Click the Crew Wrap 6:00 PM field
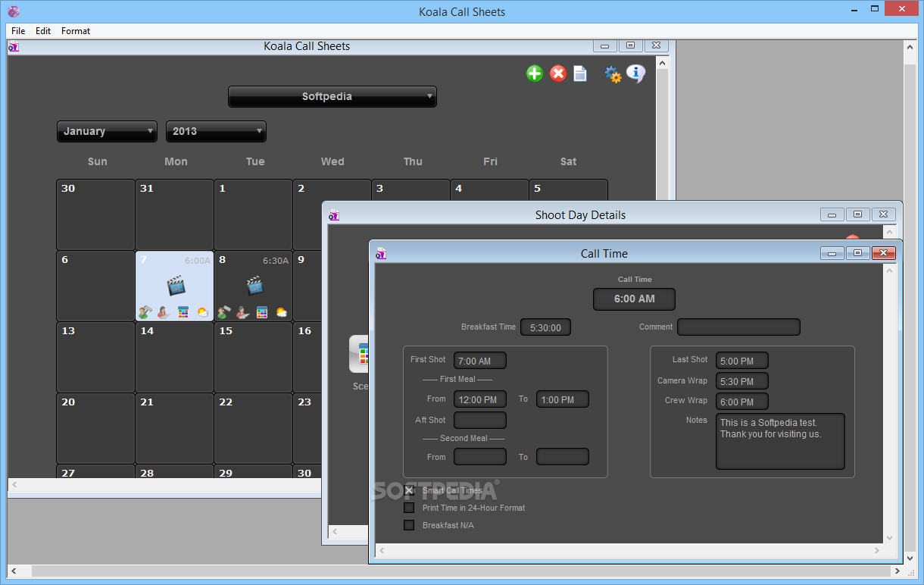Viewport: 924px width, 585px height. point(742,402)
